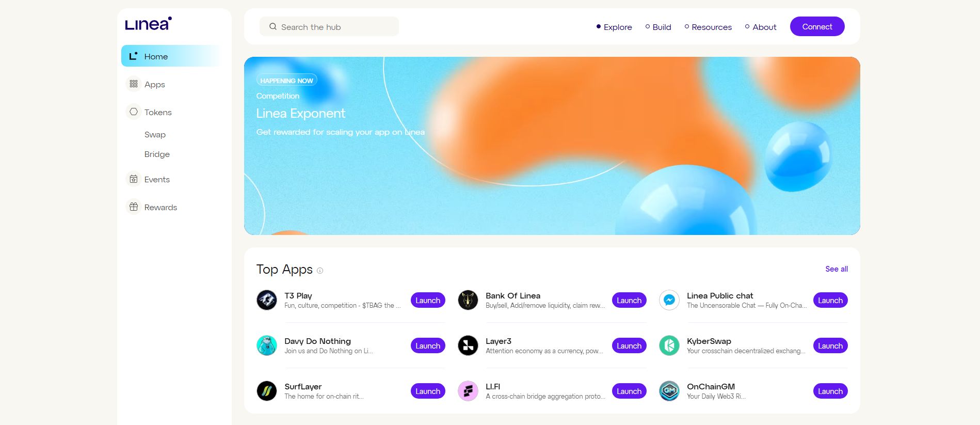Screen dimensions: 980x425
Task: Go to Swap in the sidebar
Action: pyautogui.click(x=155, y=134)
